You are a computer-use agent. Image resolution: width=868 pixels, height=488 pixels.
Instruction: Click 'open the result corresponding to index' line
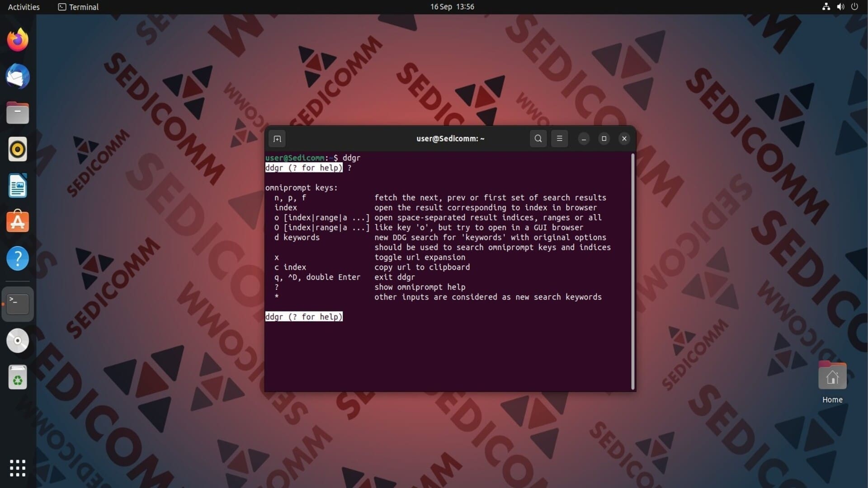pos(486,207)
